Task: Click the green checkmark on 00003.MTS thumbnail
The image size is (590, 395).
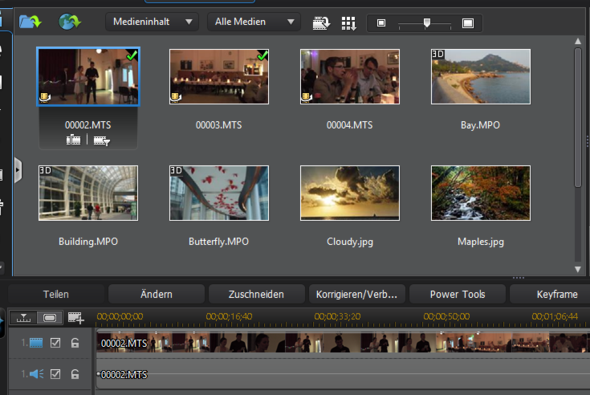Action: coord(262,55)
